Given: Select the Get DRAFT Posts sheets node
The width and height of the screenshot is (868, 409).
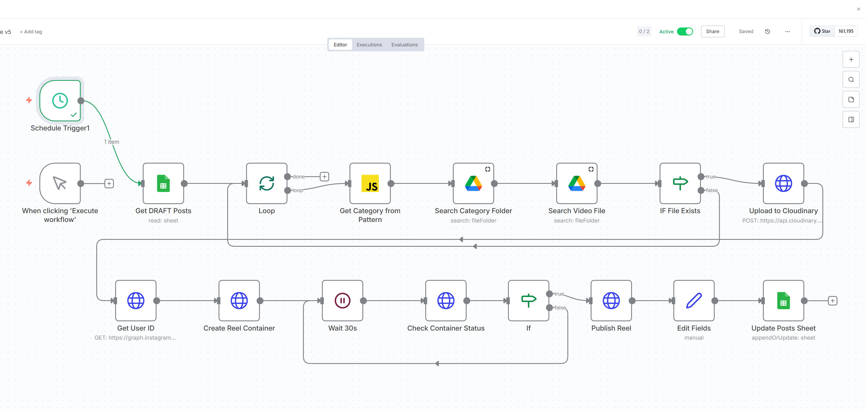Looking at the screenshot, I should (x=163, y=184).
